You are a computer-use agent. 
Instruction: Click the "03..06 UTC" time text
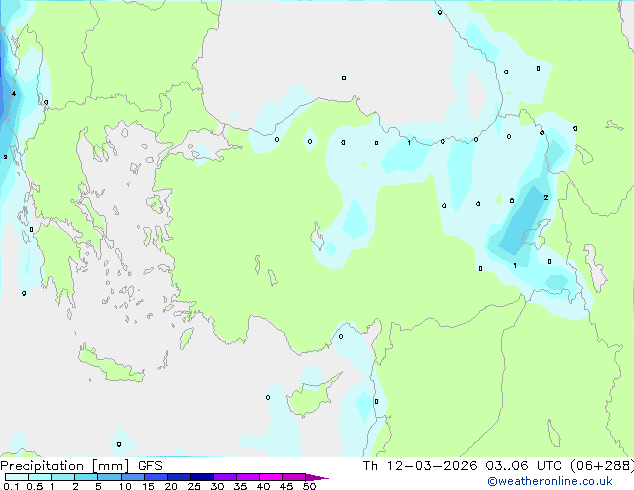(x=523, y=466)
